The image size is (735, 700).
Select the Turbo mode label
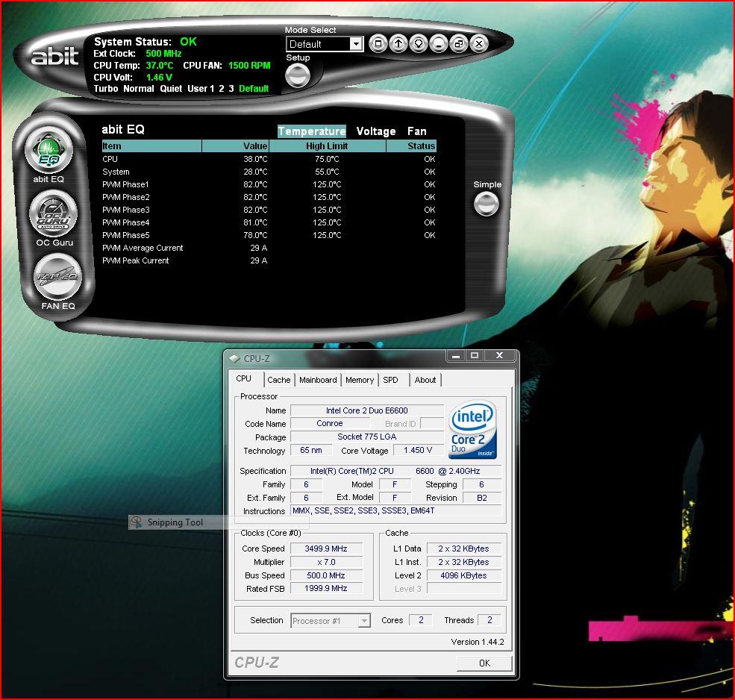click(106, 89)
